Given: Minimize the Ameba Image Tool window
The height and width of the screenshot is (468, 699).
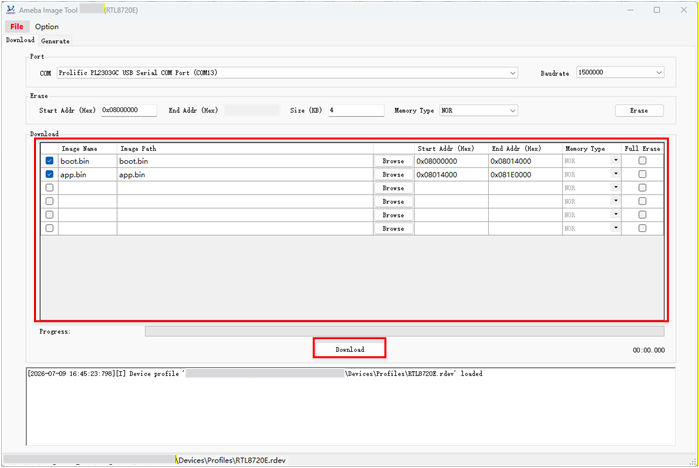Looking at the screenshot, I should (630, 10).
